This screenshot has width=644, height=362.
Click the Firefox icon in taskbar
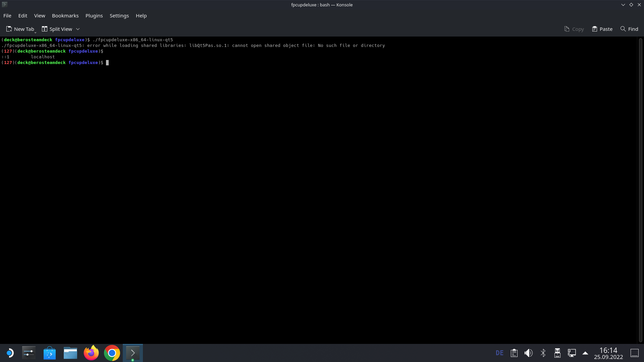(91, 353)
